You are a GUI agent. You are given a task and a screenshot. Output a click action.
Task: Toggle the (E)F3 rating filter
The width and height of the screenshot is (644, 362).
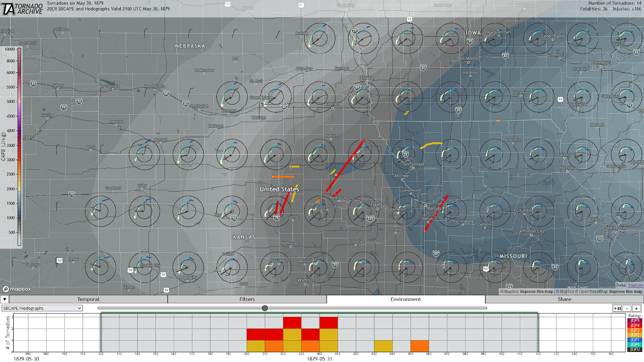[634, 330]
